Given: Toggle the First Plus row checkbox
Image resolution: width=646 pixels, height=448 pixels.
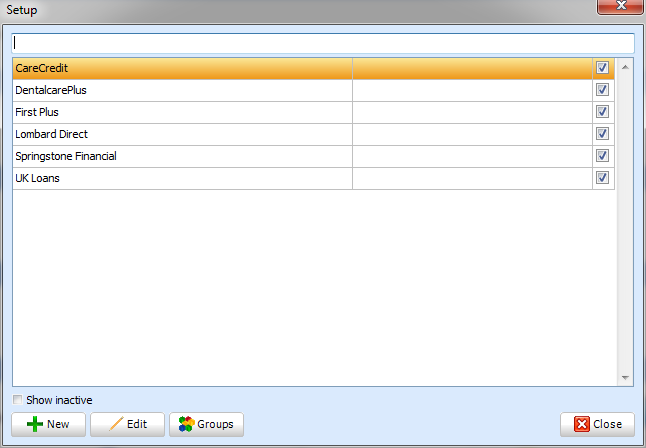Looking at the screenshot, I should (602, 112).
